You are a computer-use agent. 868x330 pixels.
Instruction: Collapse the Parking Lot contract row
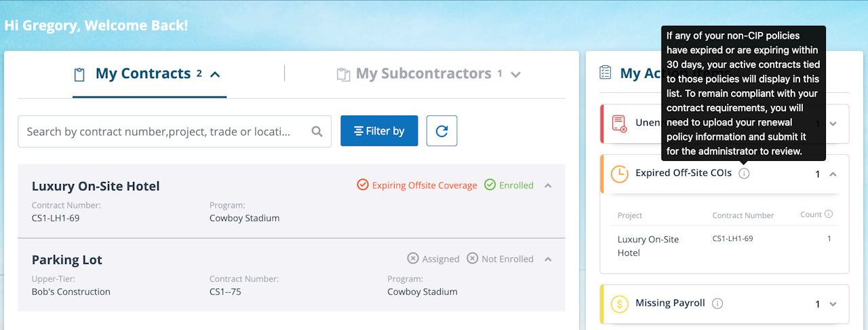click(548, 259)
